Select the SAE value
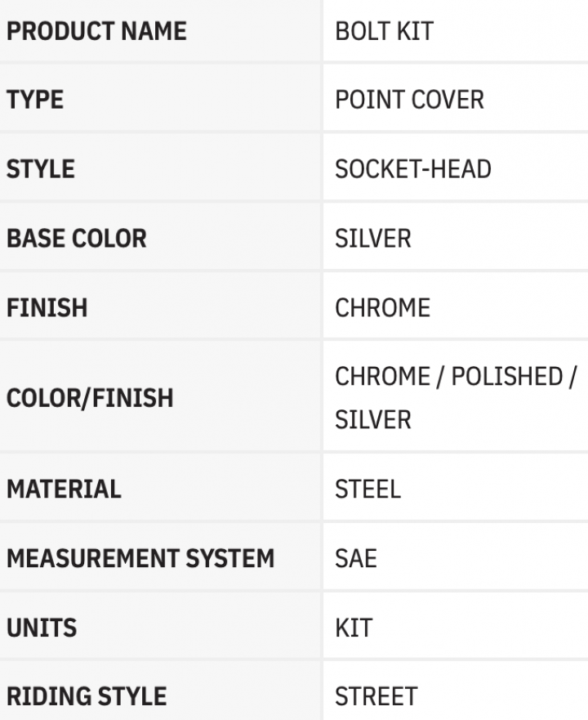588x720 pixels. [x=356, y=559]
